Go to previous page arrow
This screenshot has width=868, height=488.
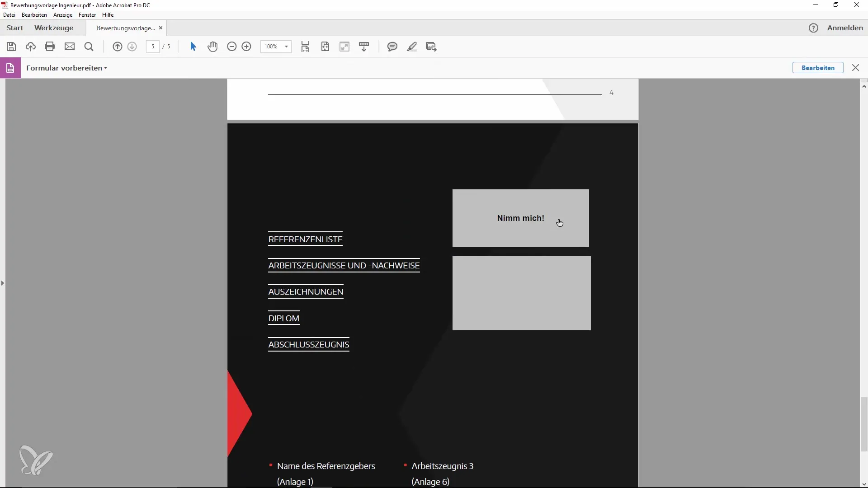click(x=118, y=47)
